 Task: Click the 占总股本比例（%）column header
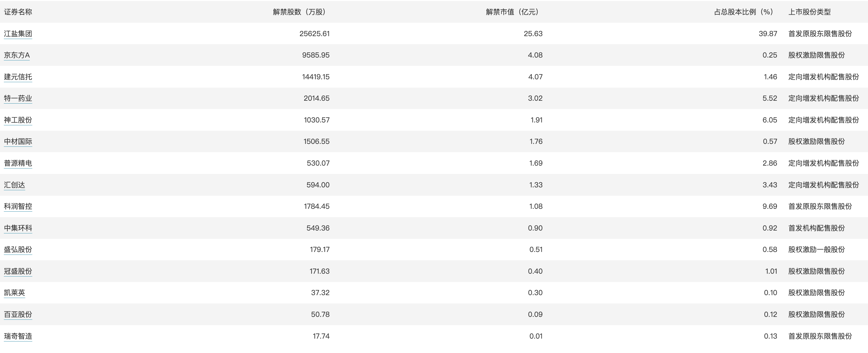(743, 12)
